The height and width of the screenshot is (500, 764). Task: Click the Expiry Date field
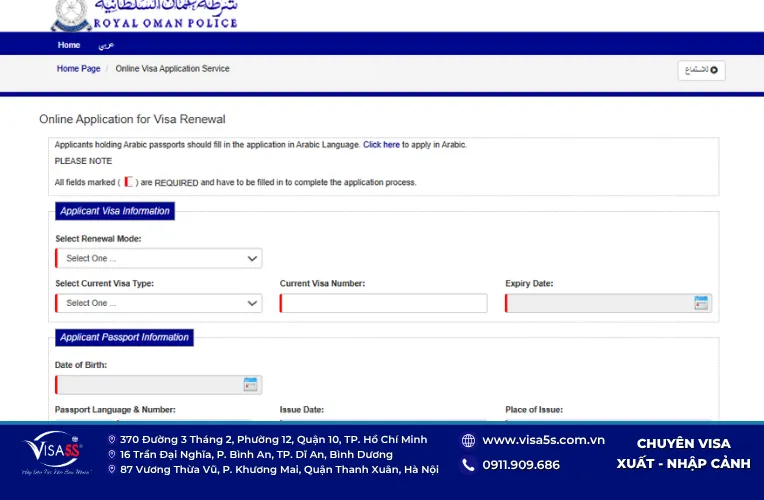[609, 303]
